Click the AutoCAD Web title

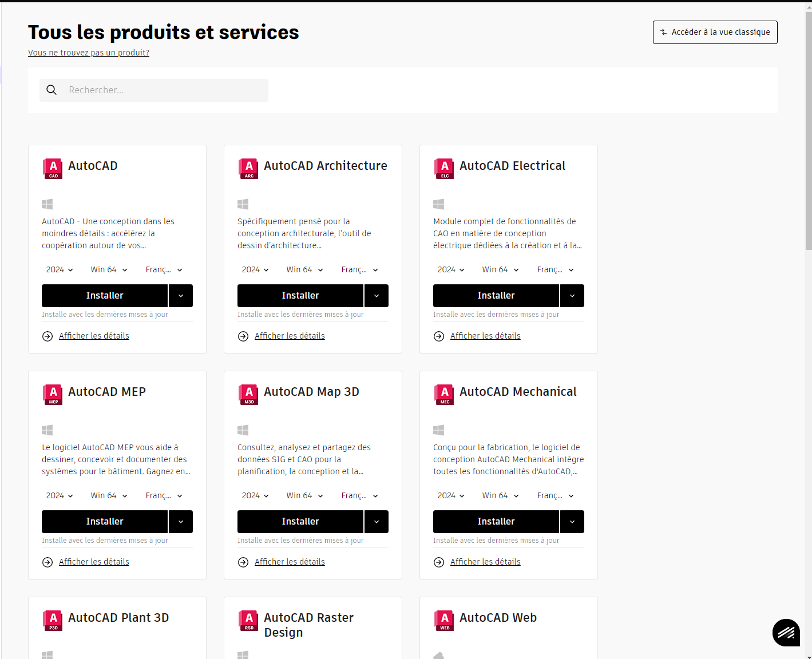point(498,618)
